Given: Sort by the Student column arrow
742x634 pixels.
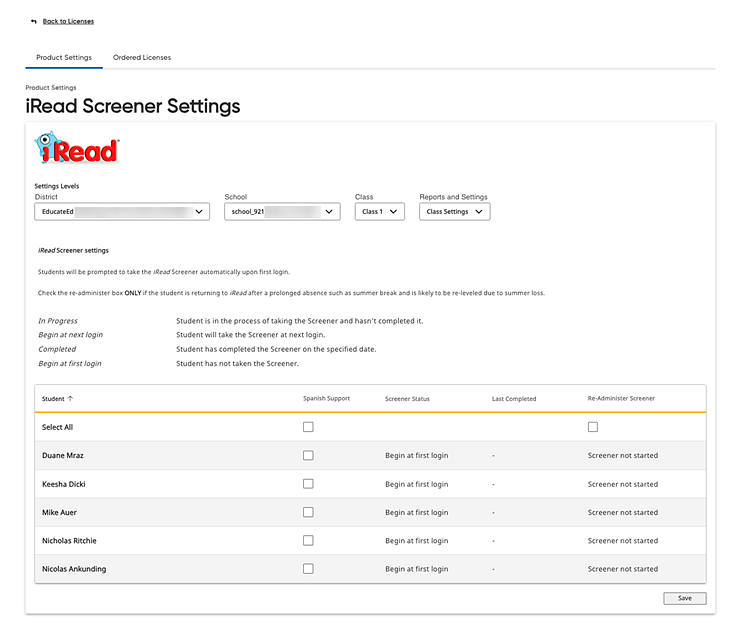Looking at the screenshot, I should 71,398.
